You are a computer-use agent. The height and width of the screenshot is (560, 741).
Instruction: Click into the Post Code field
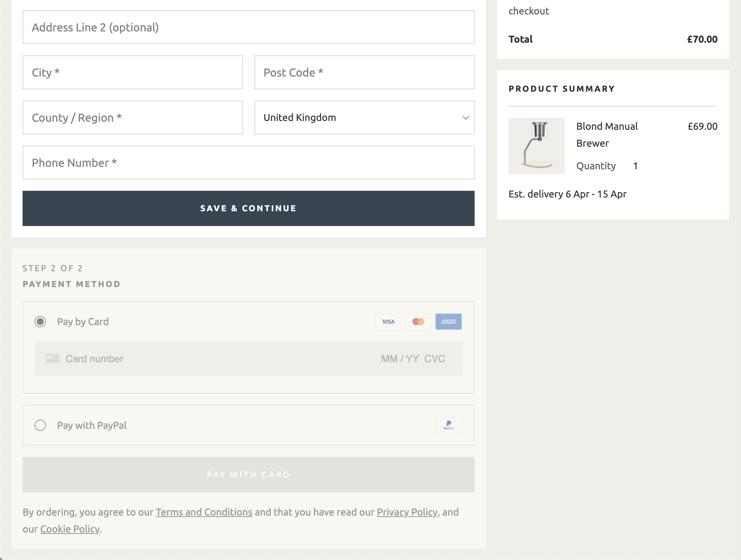tap(364, 73)
